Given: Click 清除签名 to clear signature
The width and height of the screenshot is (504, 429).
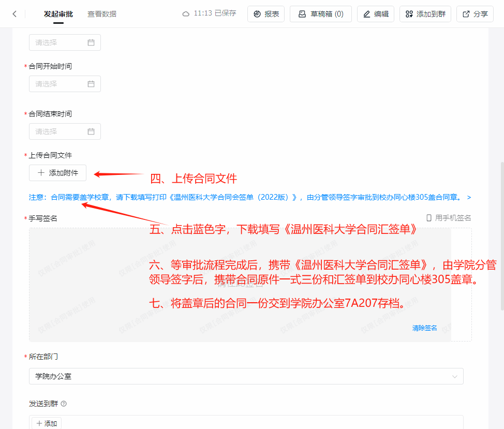Looking at the screenshot, I should coord(424,328).
